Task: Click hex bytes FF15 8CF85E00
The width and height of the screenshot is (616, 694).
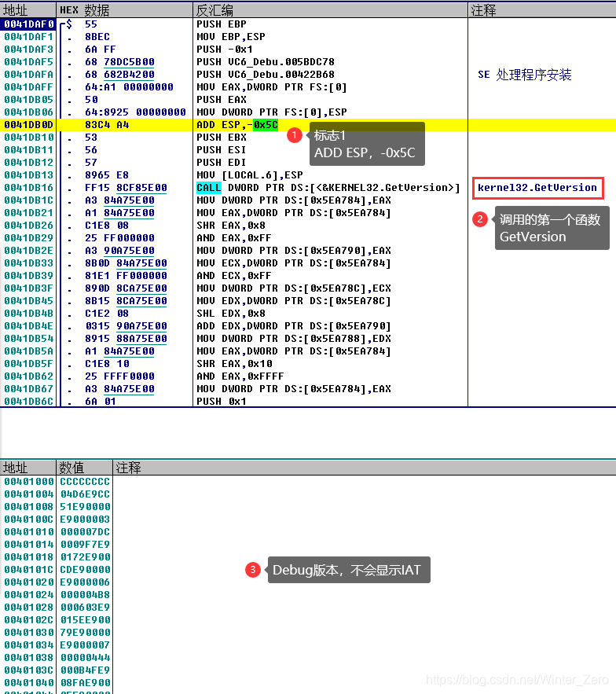Action: [126, 188]
